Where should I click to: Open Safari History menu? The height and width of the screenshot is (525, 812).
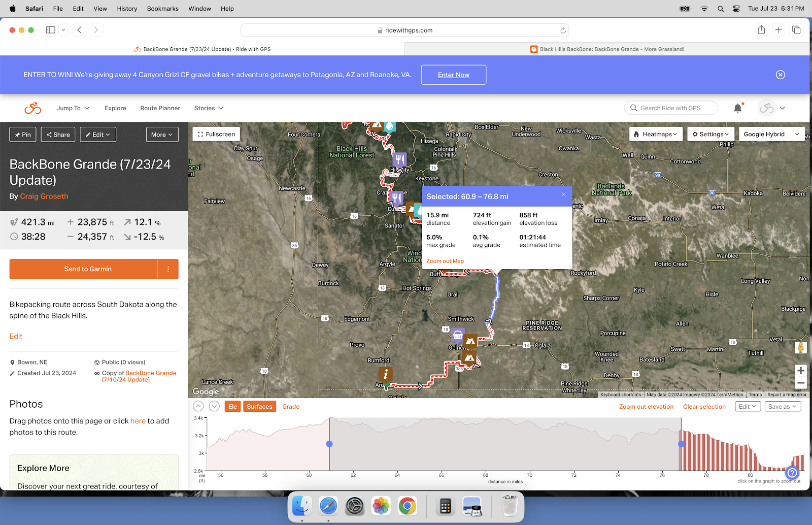pos(127,9)
